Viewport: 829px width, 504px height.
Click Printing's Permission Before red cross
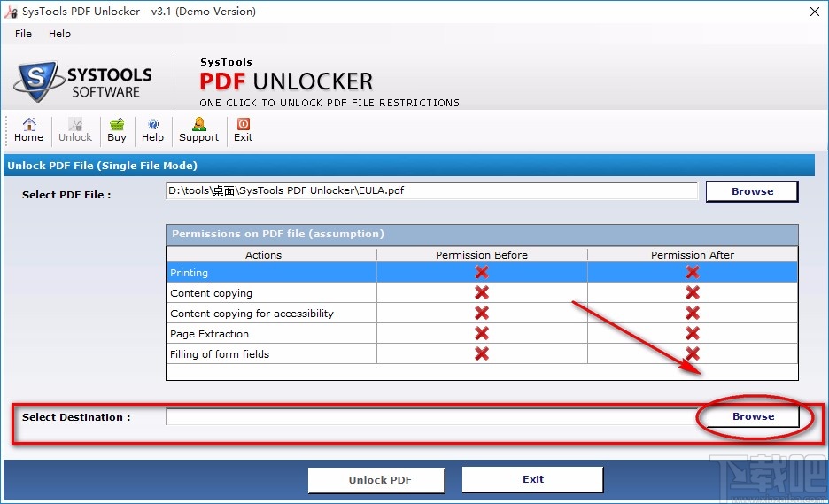pos(482,272)
